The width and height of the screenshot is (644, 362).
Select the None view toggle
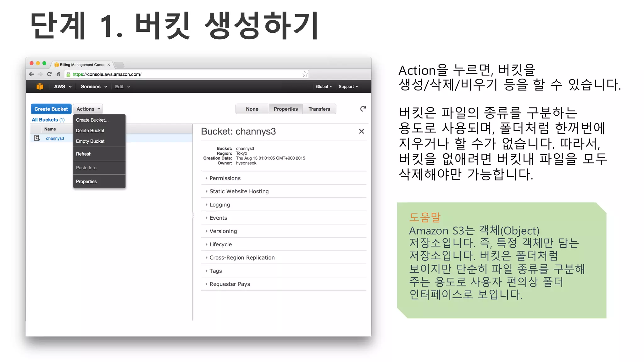(x=252, y=109)
